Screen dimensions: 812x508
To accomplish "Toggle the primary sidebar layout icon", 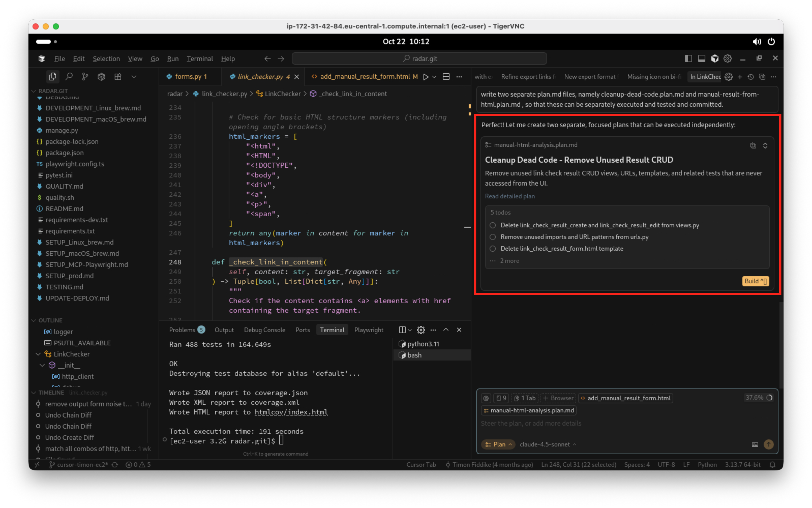I will tap(688, 58).
